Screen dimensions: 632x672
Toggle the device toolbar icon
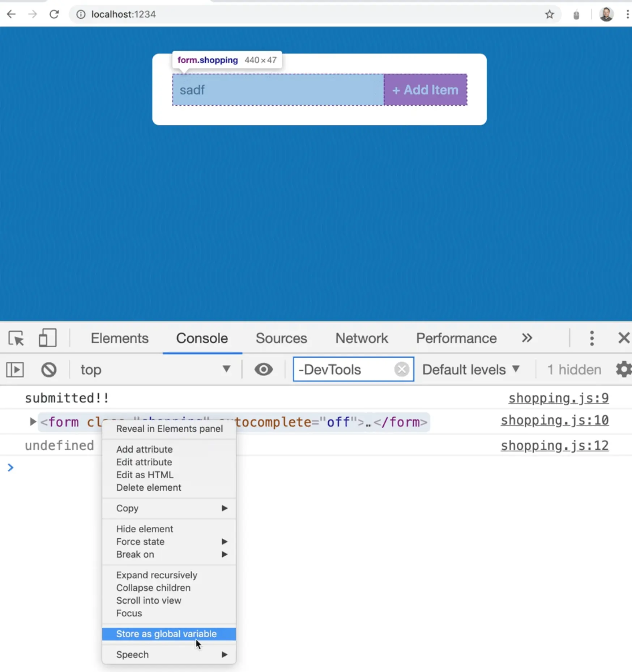point(47,339)
